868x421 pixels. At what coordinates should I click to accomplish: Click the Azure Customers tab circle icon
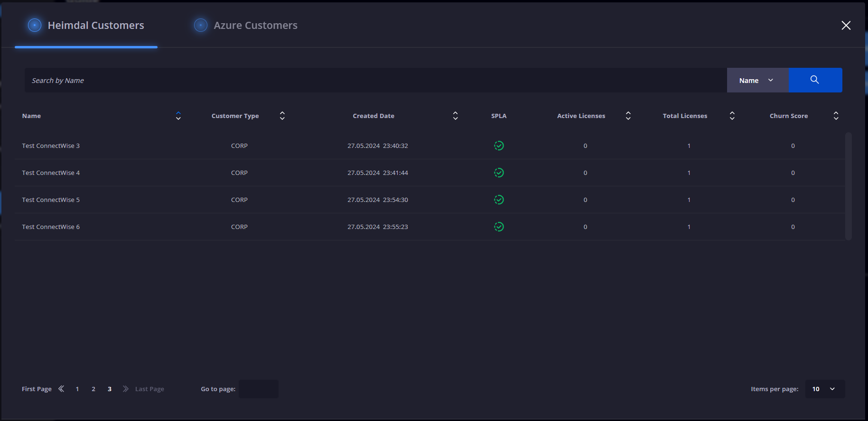pos(201,25)
